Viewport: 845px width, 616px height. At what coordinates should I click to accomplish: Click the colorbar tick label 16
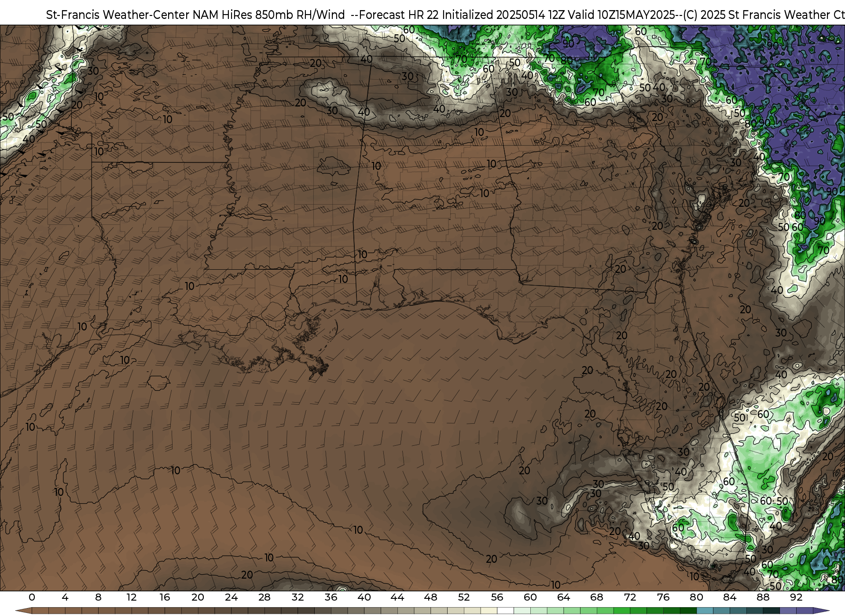165,597
